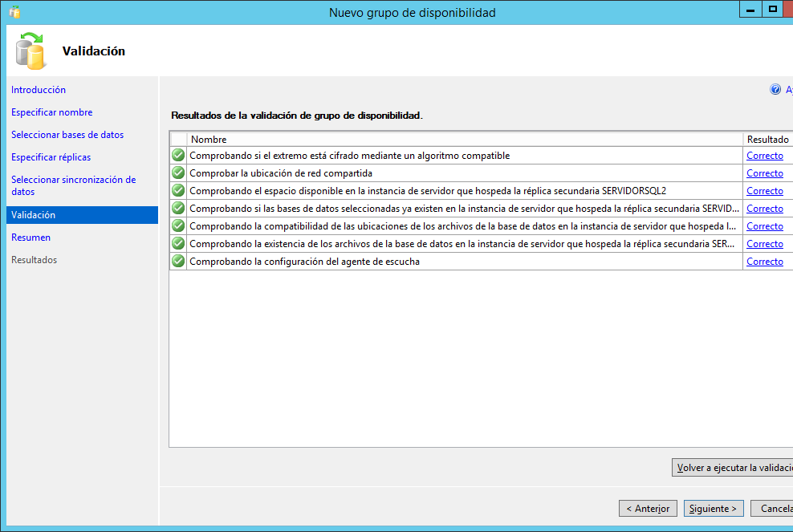The image size is (793, 532).
Task: Open the Correcto link for the encryption validation row
Action: tap(764, 155)
